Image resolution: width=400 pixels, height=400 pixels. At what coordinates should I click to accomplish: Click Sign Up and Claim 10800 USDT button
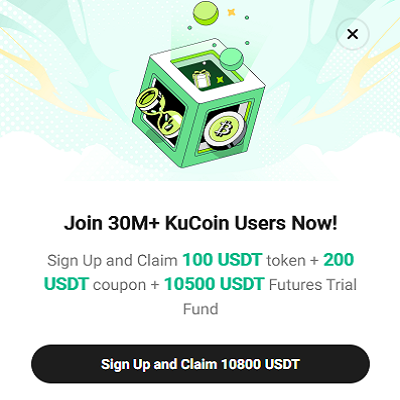[x=200, y=364]
